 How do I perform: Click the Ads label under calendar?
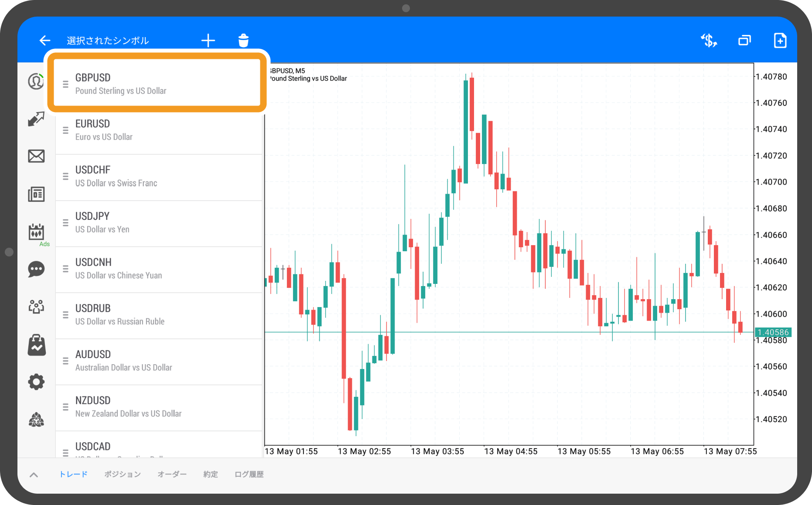[x=44, y=244]
